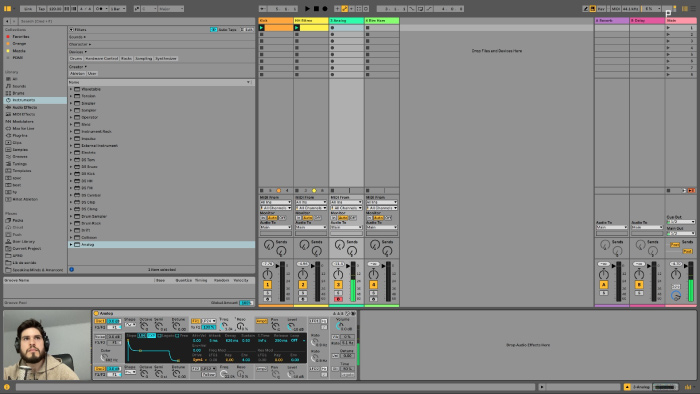Viewport: 700px width, 394px height.
Task: Select the Orange collection
Action: tap(19, 44)
